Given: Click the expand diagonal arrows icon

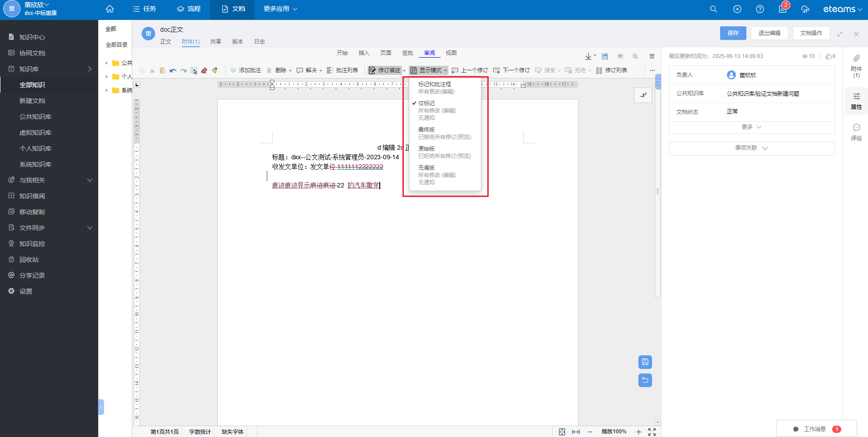Looking at the screenshot, I should (840, 34).
